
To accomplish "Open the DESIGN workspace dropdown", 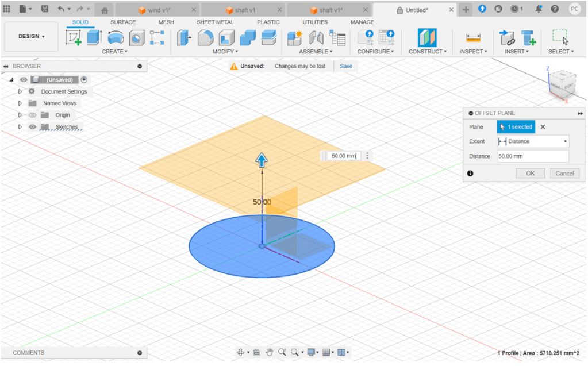I will (x=31, y=36).
